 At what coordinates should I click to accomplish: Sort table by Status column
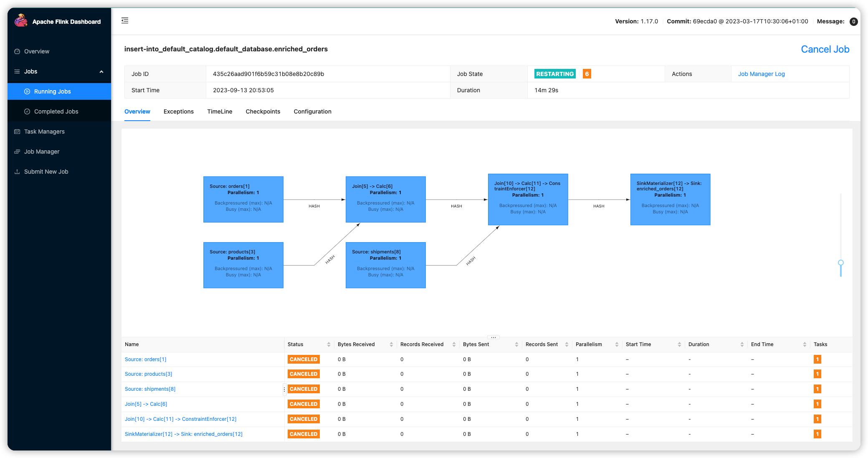point(329,344)
